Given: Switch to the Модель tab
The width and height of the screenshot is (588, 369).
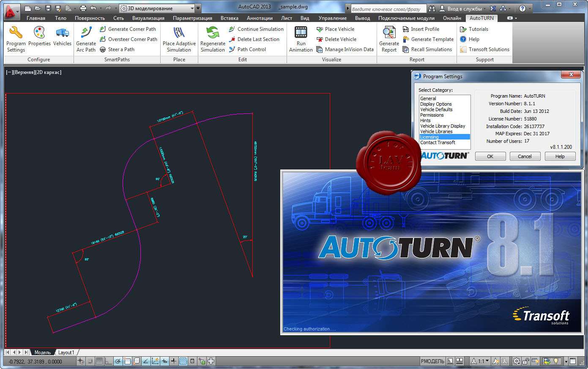Looking at the screenshot, I should 42,353.
